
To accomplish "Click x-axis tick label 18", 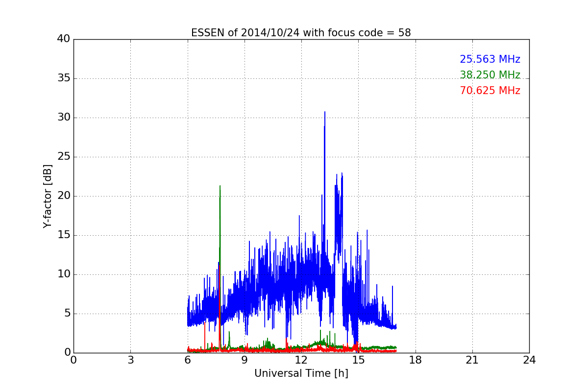I will tap(415, 360).
